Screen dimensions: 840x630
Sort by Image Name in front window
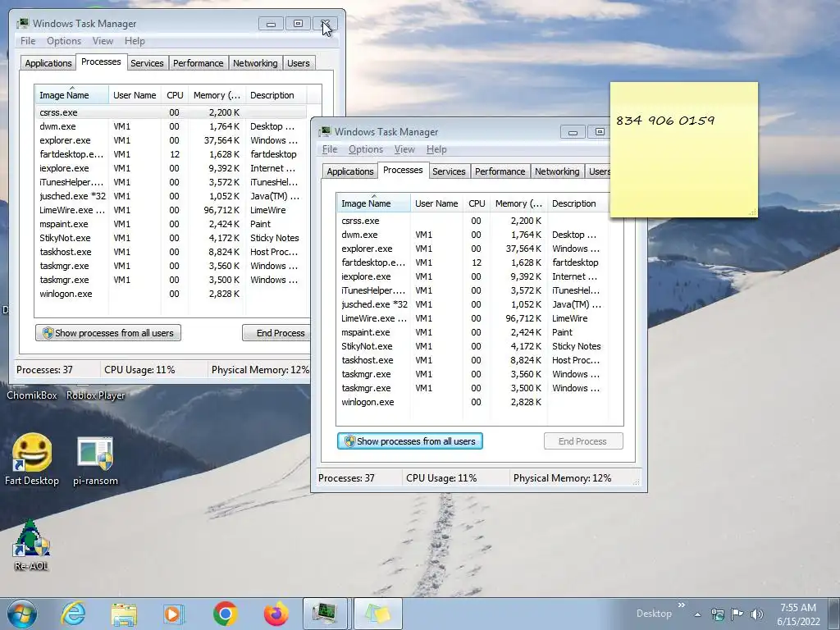(x=373, y=203)
